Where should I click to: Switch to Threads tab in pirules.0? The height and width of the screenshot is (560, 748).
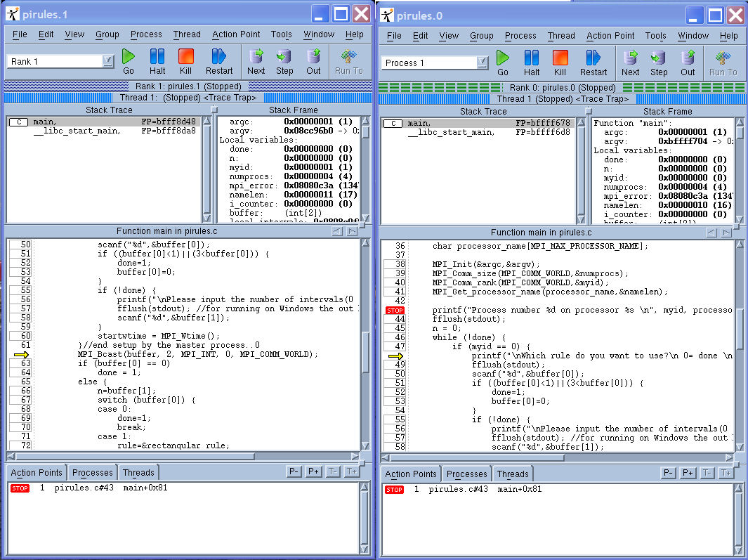513,474
